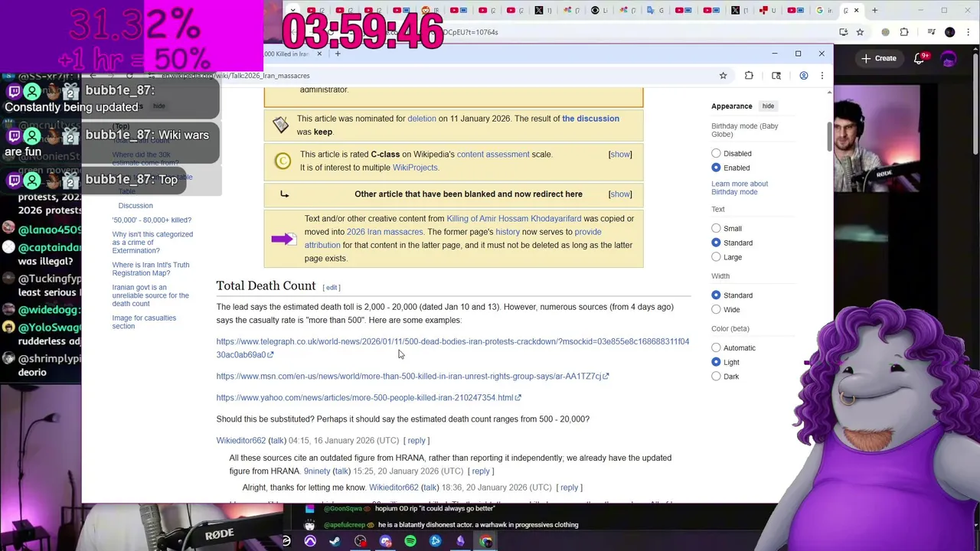Viewport: 980px width, 551px height.
Task: Edit the Total Death Count section
Action: (332, 287)
